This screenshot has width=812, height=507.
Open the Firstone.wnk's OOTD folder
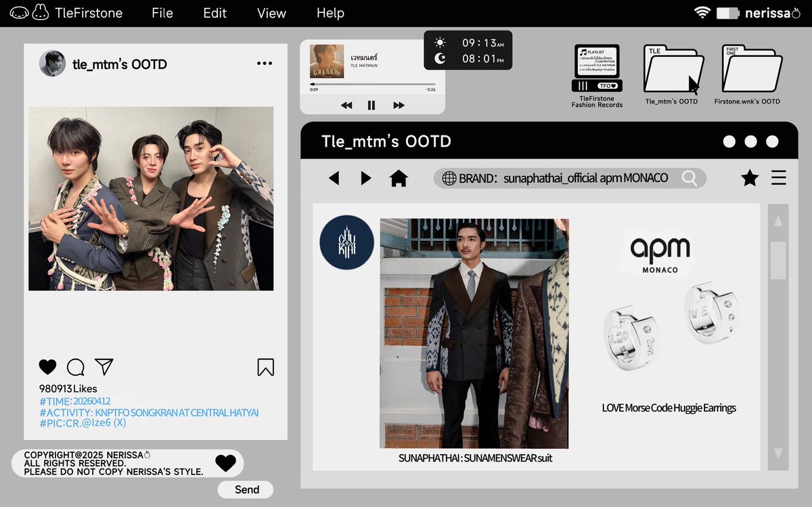(747, 75)
